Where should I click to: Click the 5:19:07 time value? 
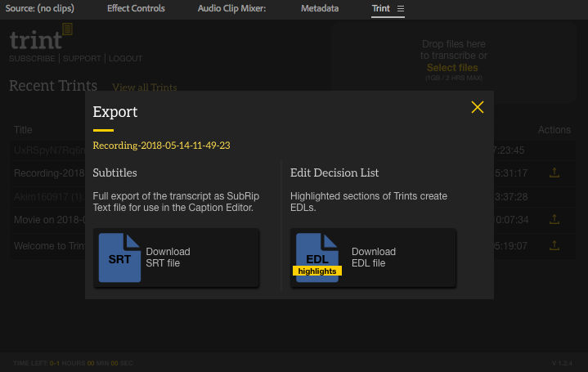tap(511, 246)
